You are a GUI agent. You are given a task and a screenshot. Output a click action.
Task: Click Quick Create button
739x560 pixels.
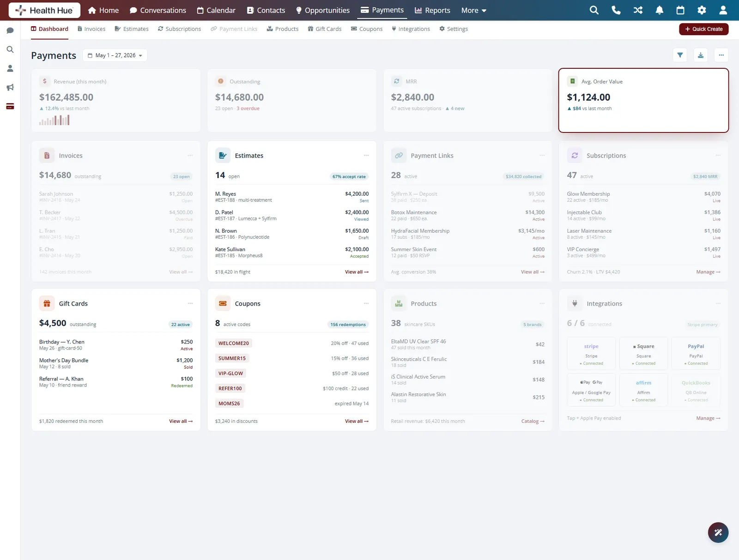[x=704, y=29]
